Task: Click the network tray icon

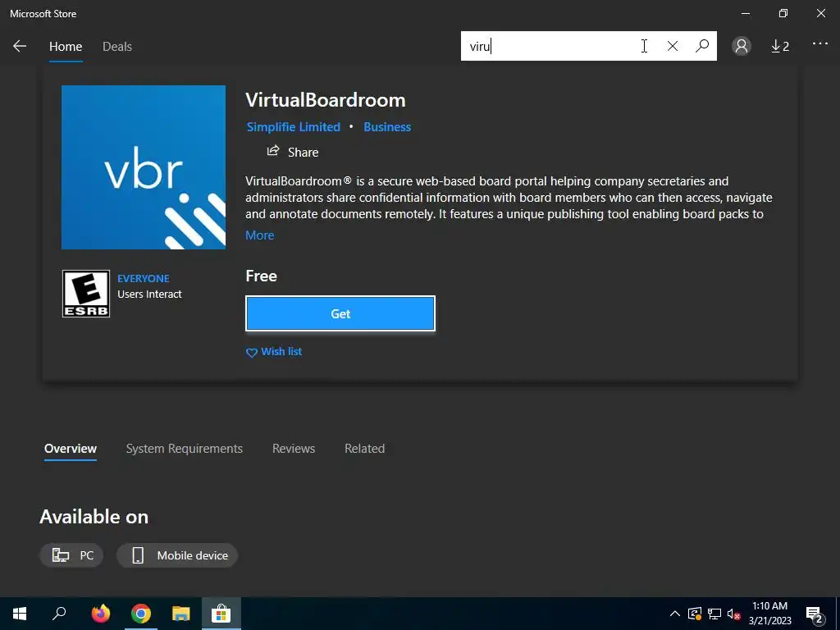Action: 714,614
